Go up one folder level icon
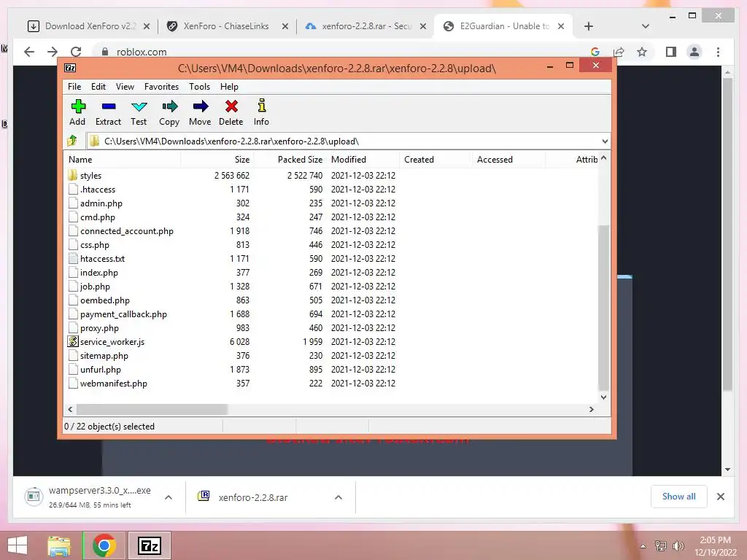Image resolution: width=747 pixels, height=560 pixels. pos(72,141)
